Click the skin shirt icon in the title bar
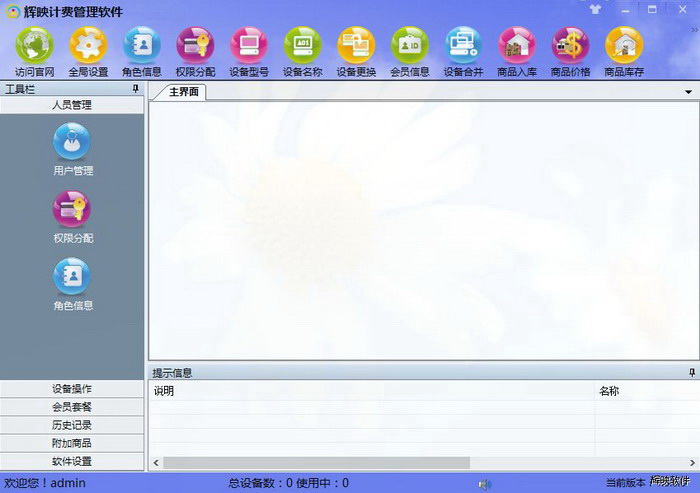Screen dimensions: 700x493 595,9
